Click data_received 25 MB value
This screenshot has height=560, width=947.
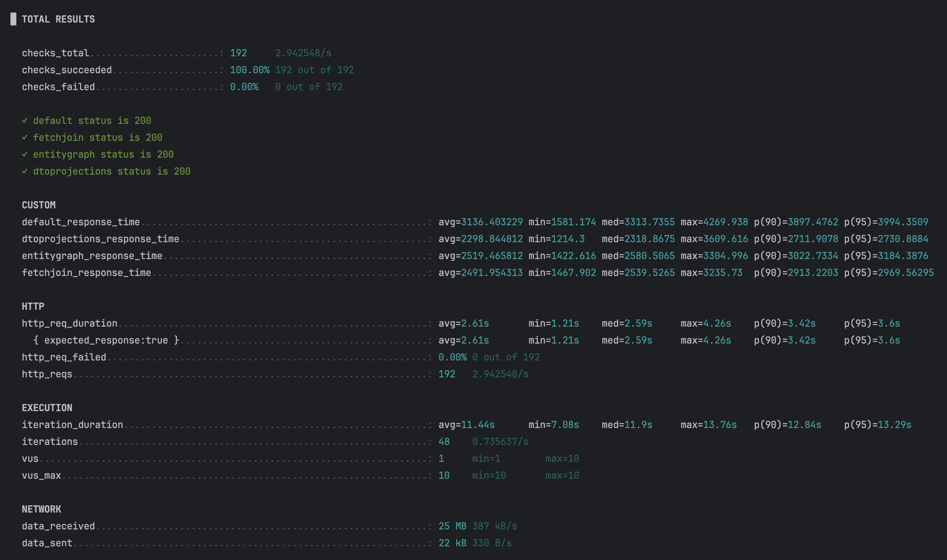click(452, 526)
